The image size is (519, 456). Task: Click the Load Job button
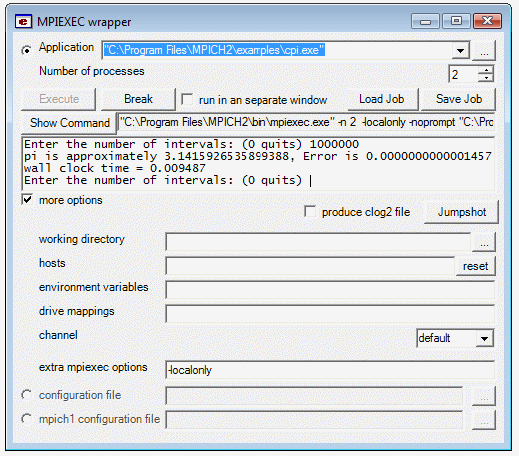(x=382, y=99)
